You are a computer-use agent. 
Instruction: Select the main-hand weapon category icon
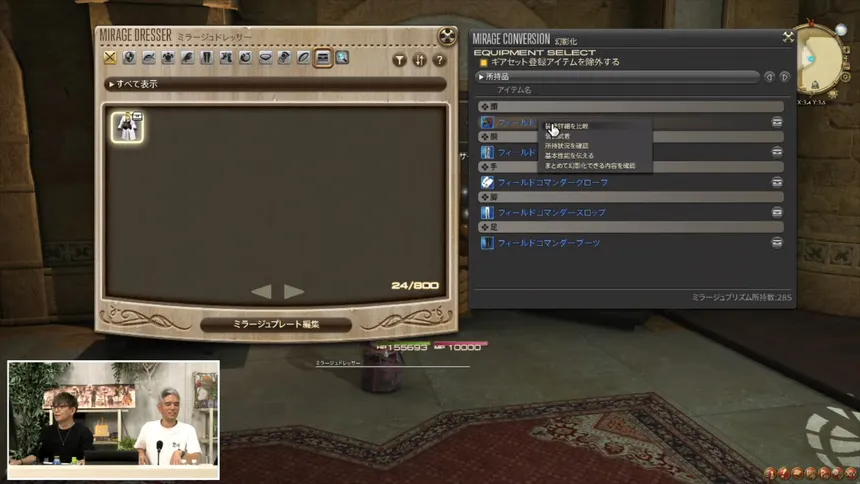point(110,58)
